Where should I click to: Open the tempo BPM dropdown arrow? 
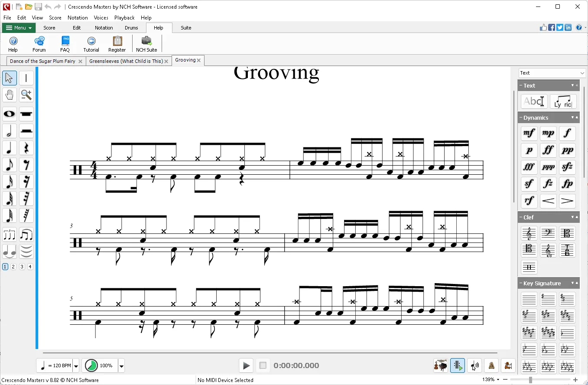(76, 366)
